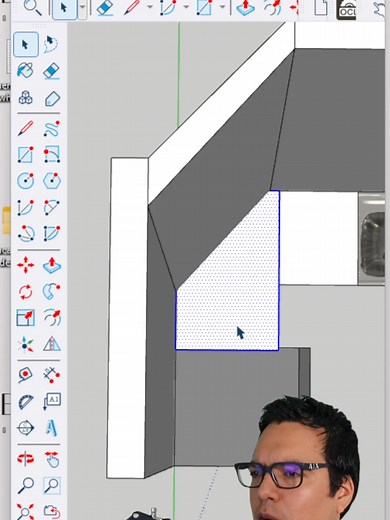The width and height of the screenshot is (390, 520).
Task: Expand the Line tool dropdown arrow
Action: click(150, 7)
